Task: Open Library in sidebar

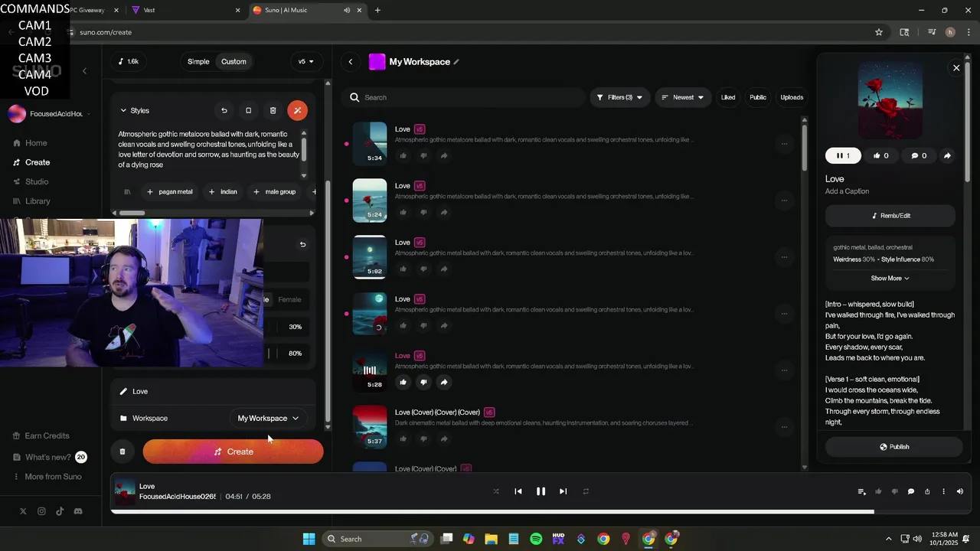Action: click(x=38, y=201)
